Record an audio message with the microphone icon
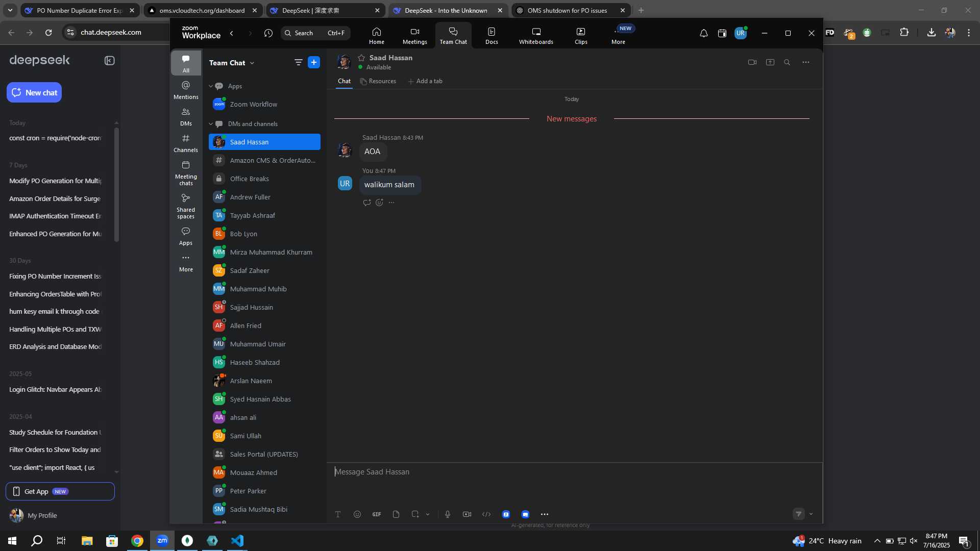 tap(448, 514)
